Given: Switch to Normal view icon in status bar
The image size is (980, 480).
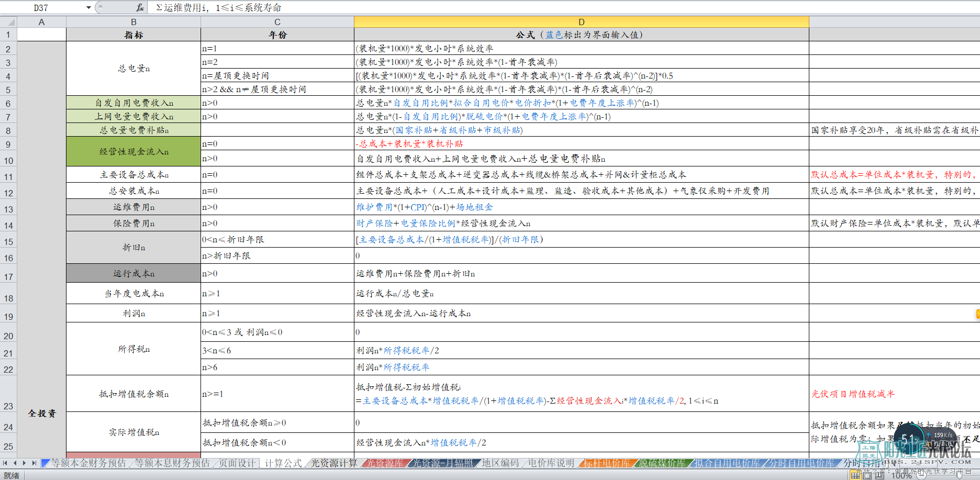Looking at the screenshot, I should click(x=855, y=475).
